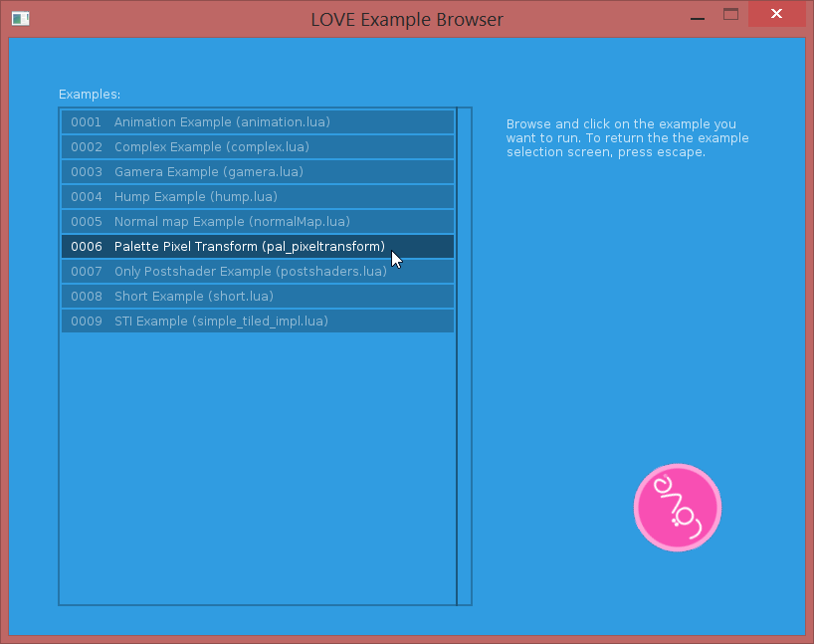
Task: Open the window system menu icon
Action: click(21, 19)
